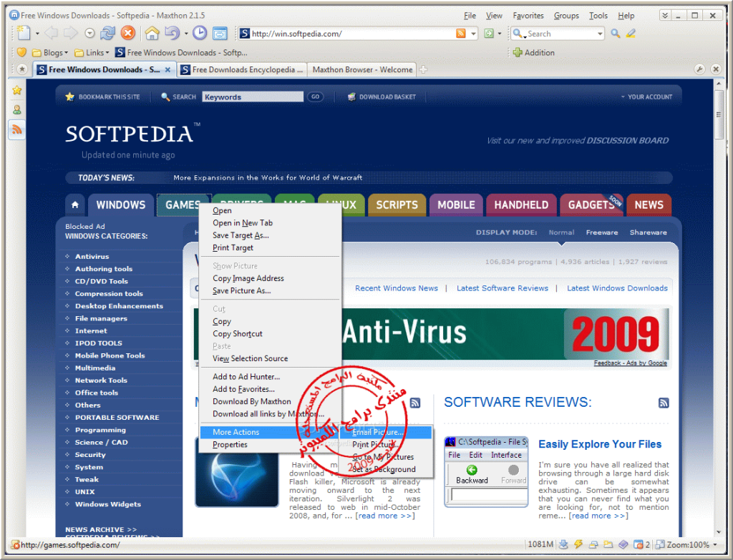Screen dimensions: 733x560
Task: Click the GO button next to Keywords
Action: 315,97
